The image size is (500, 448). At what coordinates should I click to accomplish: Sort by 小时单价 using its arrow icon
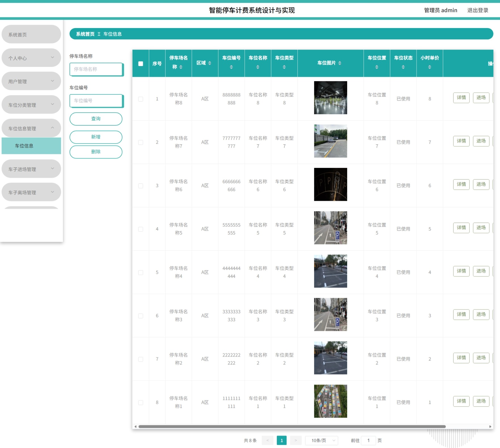[429, 67]
